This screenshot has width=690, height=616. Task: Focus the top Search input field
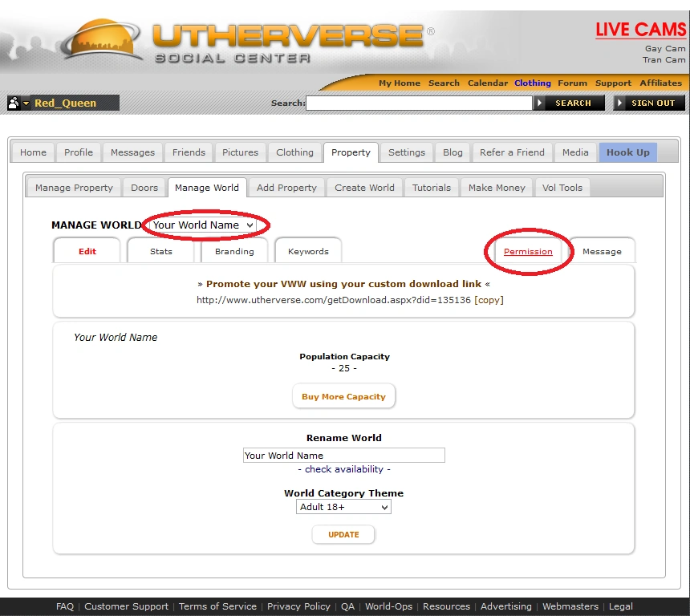click(x=419, y=103)
